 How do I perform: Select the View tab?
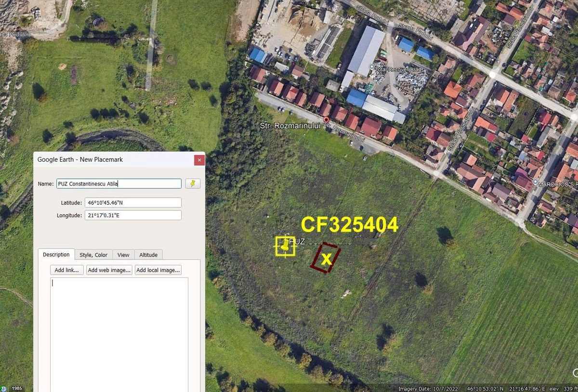(x=123, y=255)
